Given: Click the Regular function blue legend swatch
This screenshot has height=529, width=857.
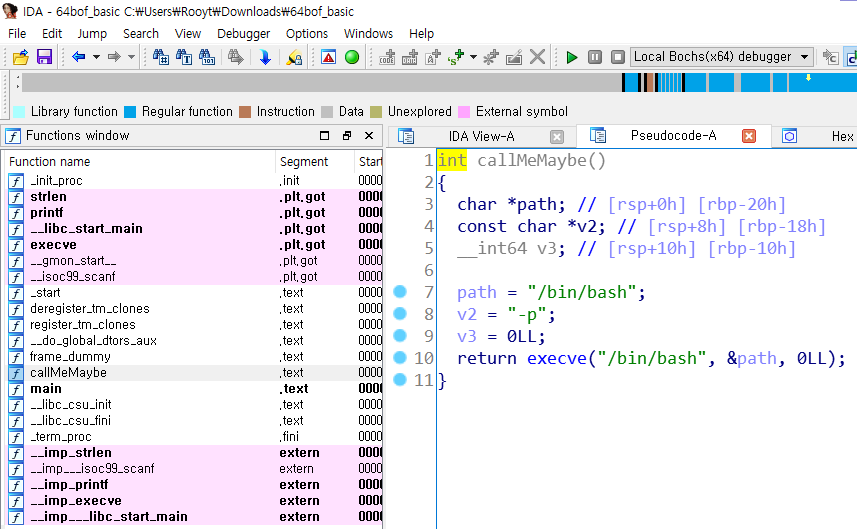Looking at the screenshot, I should [x=130, y=112].
